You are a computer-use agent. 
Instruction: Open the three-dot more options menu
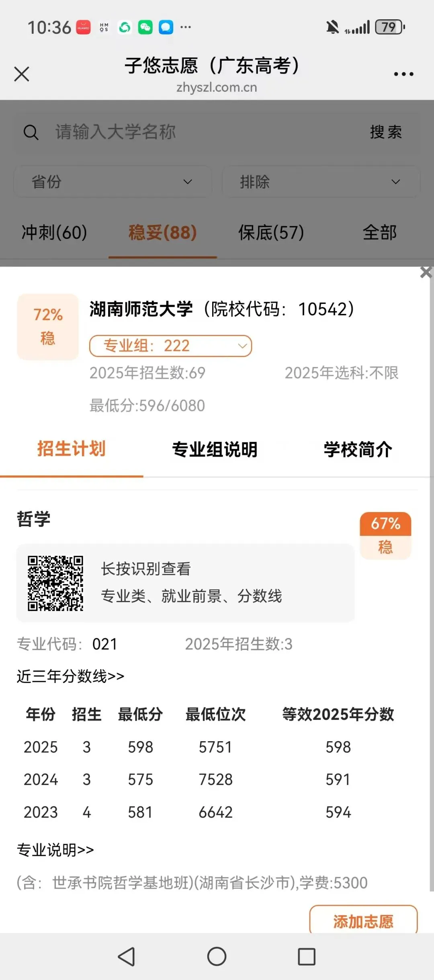point(403,74)
